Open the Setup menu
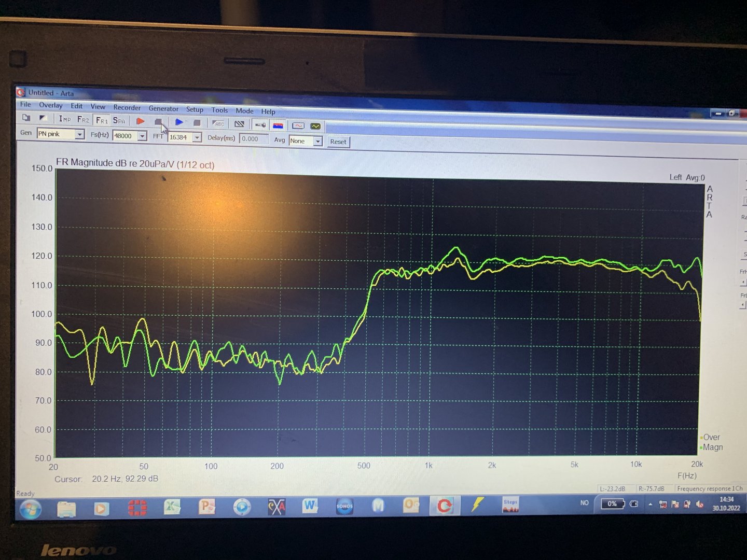 (x=195, y=109)
